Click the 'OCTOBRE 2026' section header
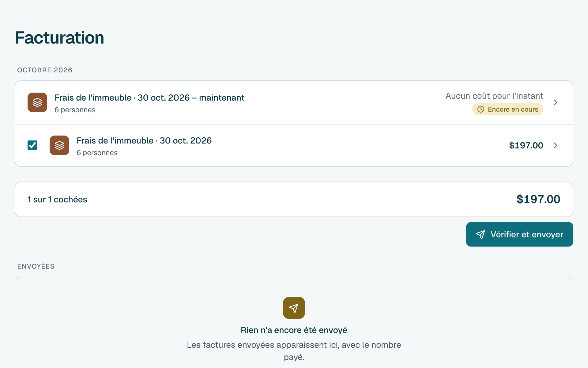This screenshot has width=588, height=368. 45,70
